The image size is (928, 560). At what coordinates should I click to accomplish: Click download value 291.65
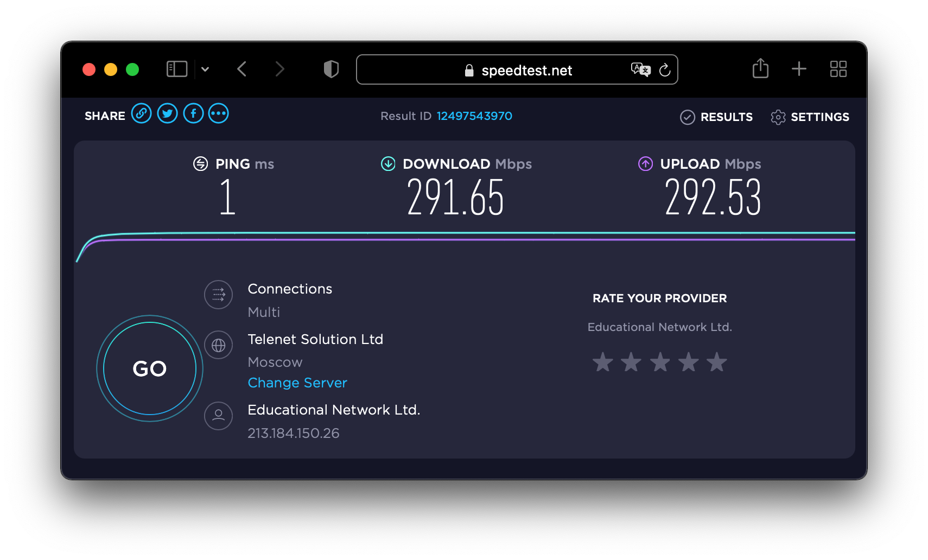455,198
